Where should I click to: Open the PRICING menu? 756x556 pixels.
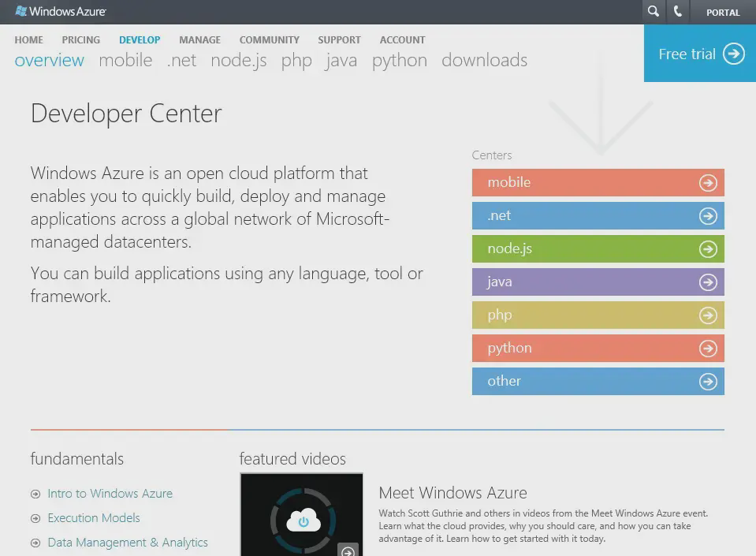coord(81,39)
